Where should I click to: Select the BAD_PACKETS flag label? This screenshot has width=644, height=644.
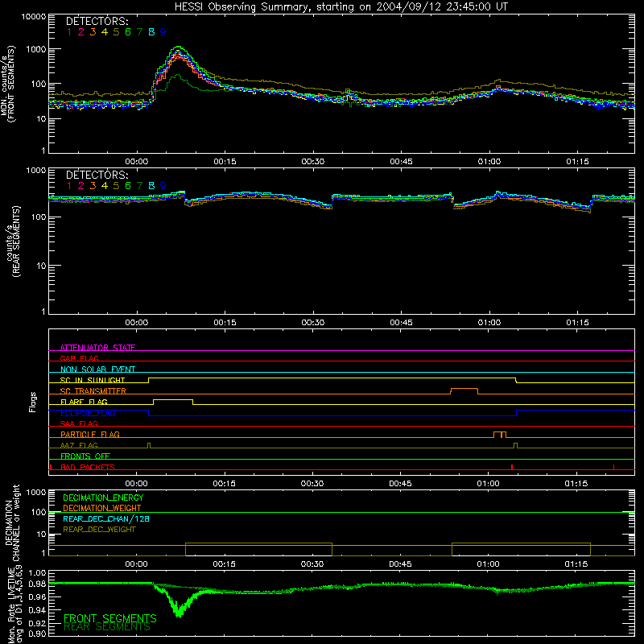88,467
